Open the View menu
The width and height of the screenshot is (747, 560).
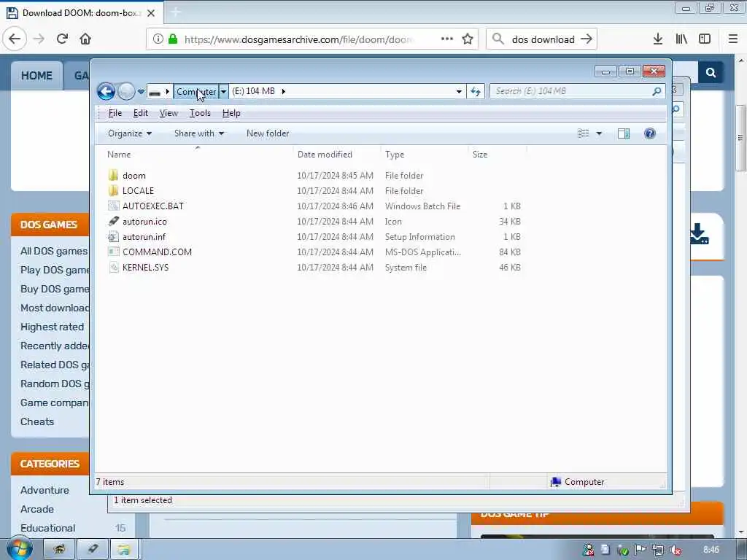[169, 113]
